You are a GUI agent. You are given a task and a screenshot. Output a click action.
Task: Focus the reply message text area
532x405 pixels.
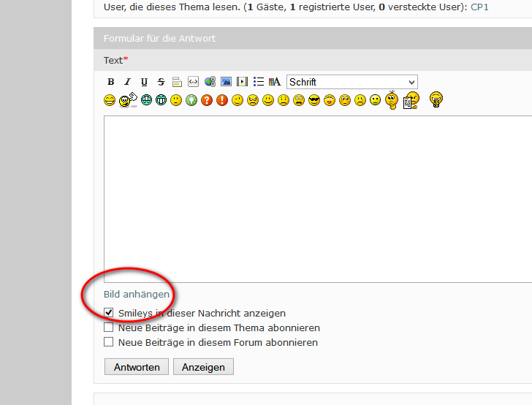tap(318, 199)
